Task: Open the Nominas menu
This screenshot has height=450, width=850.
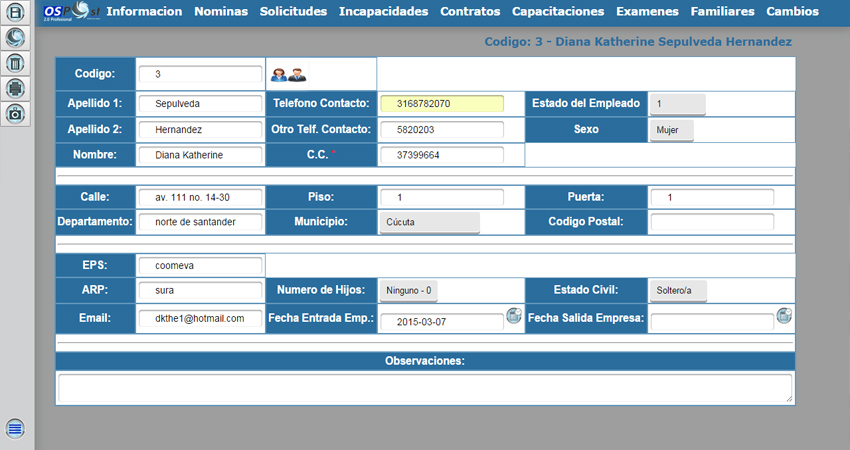Action: click(221, 11)
